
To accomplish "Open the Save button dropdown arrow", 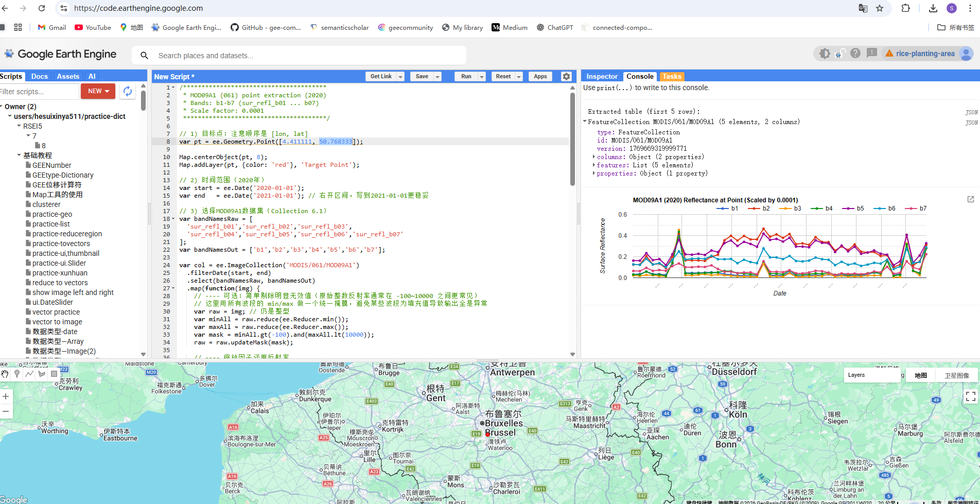I will click(437, 77).
